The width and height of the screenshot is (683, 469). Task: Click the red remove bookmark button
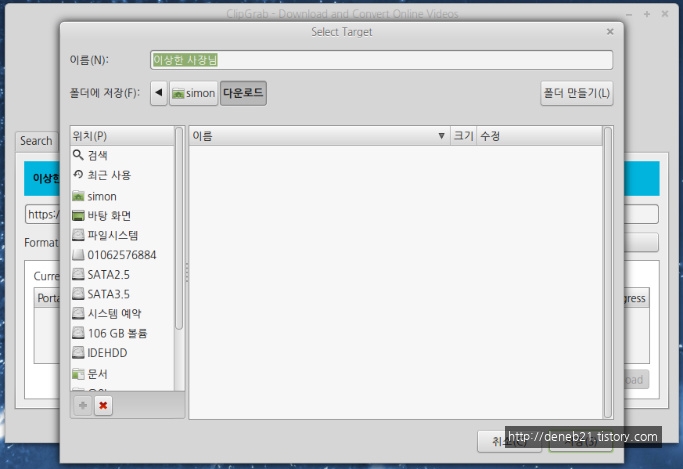coord(103,405)
